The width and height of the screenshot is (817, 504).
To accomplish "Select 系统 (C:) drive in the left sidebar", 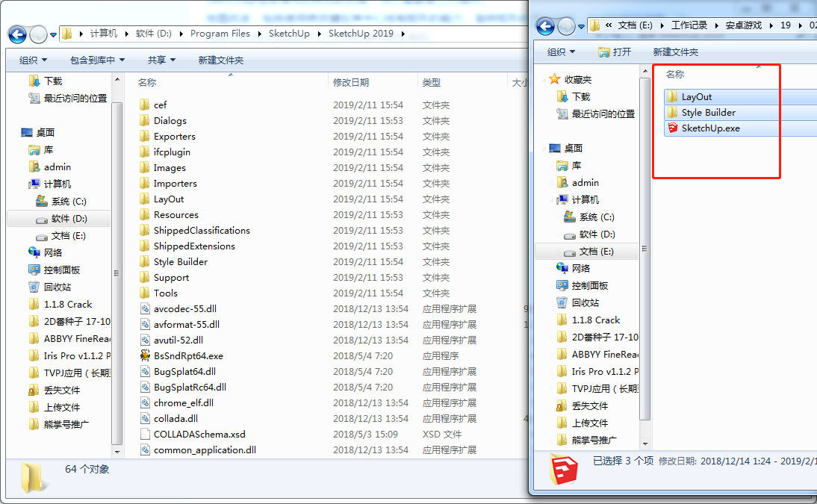I will coord(69,202).
